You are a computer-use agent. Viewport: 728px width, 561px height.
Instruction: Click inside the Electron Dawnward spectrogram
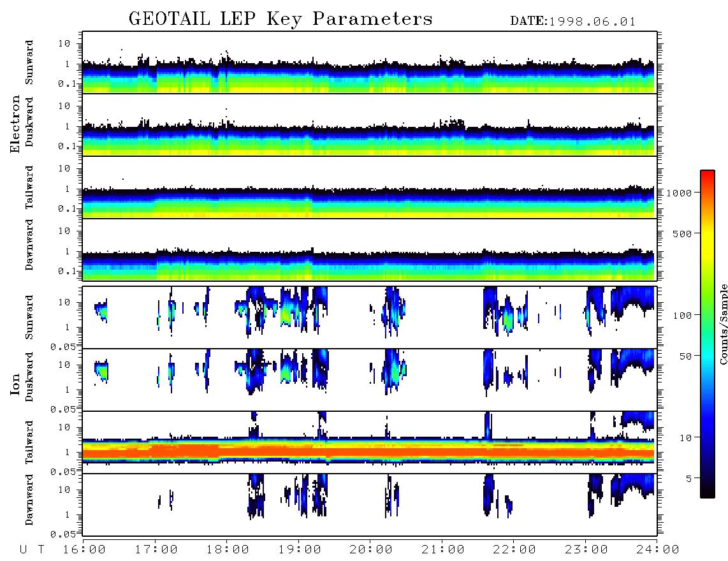(370, 249)
